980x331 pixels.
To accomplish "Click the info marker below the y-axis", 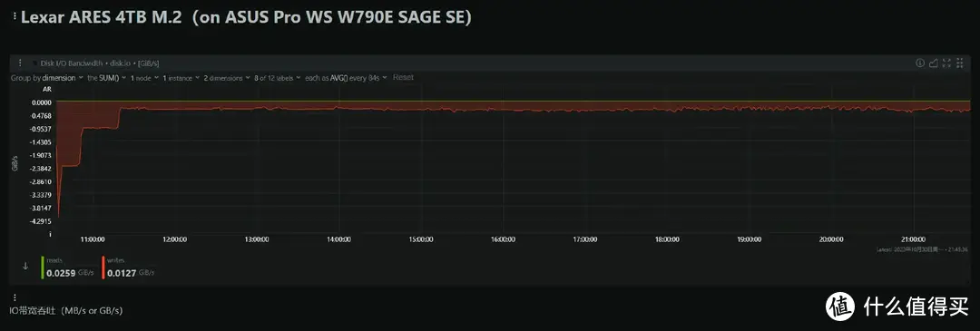I will [x=50, y=234].
